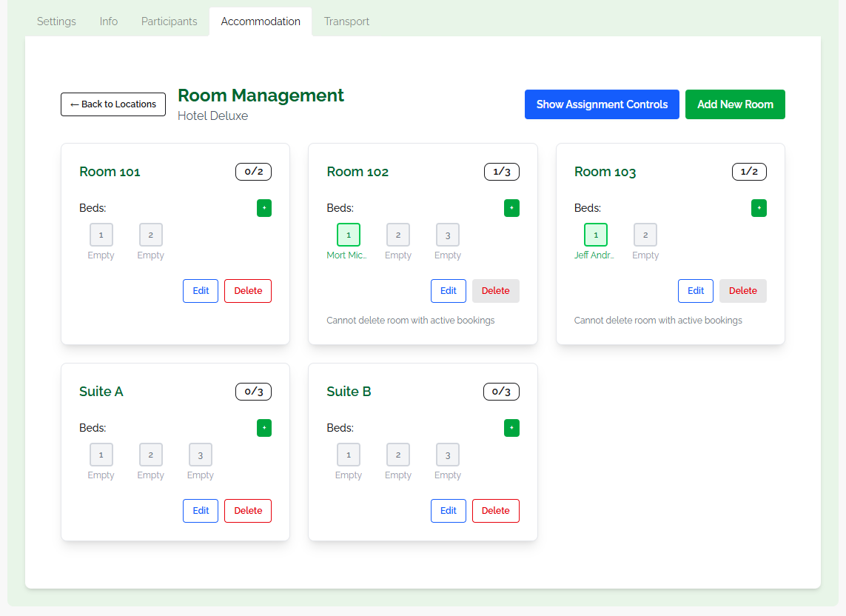
Task: Select empty bed 3 in Suite A
Action: [x=201, y=455]
